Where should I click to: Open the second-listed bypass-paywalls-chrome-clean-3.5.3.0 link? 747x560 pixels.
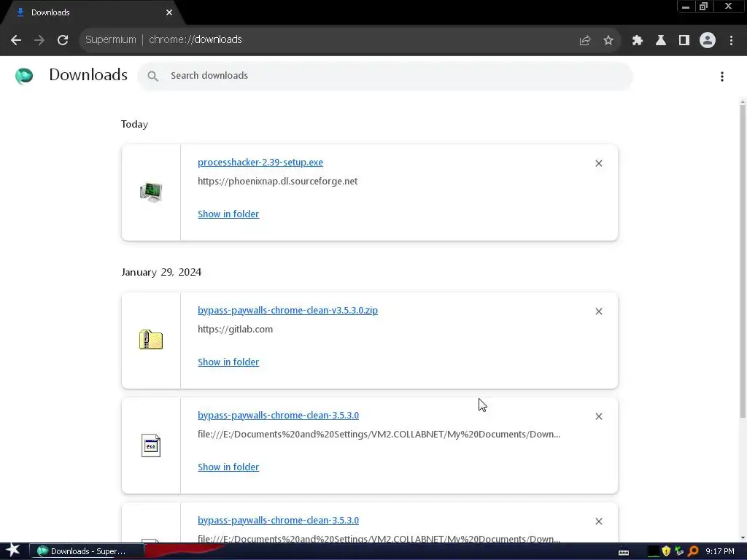[278, 415]
